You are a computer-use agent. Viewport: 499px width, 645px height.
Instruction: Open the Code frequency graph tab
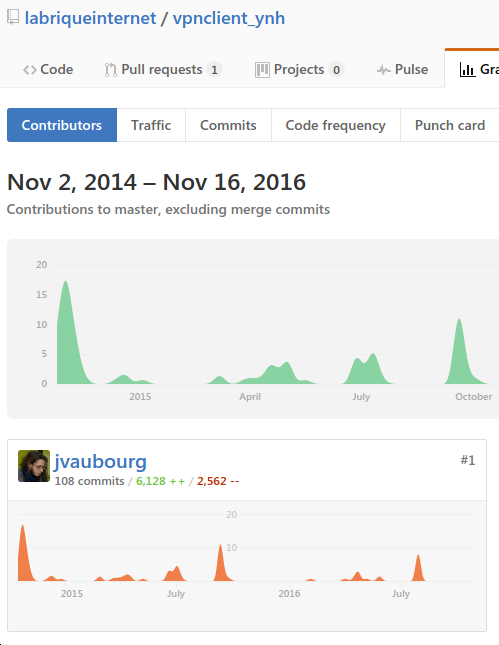coord(336,125)
